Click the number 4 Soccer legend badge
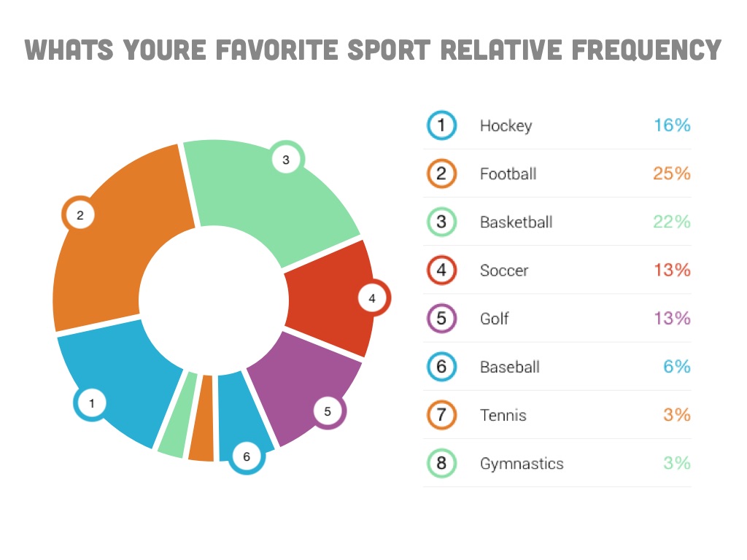Viewport: 747px width, 560px height. [x=441, y=271]
